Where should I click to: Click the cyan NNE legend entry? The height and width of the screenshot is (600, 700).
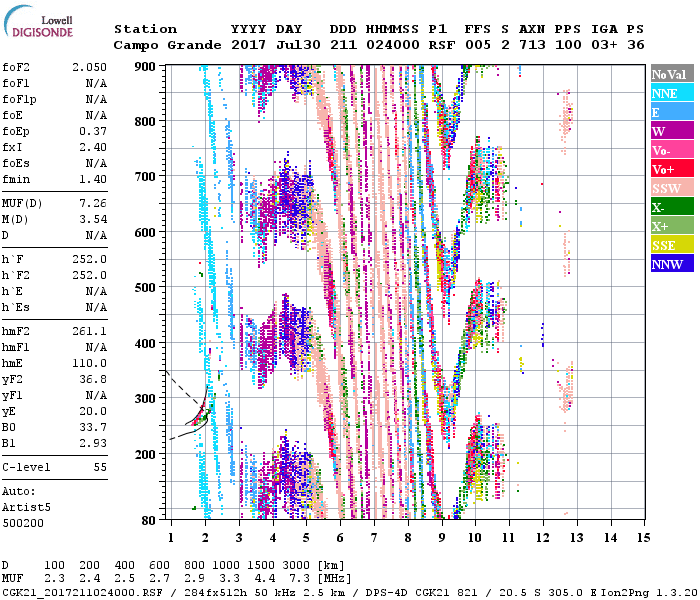671,93
